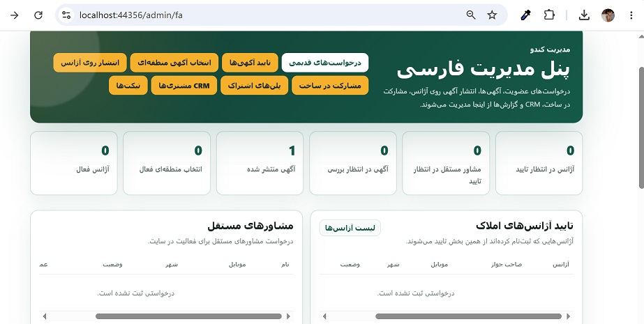This screenshot has width=644, height=324.
Task: Switch to انتخاب آگهی منطقه‌ای tab
Action: [174, 63]
